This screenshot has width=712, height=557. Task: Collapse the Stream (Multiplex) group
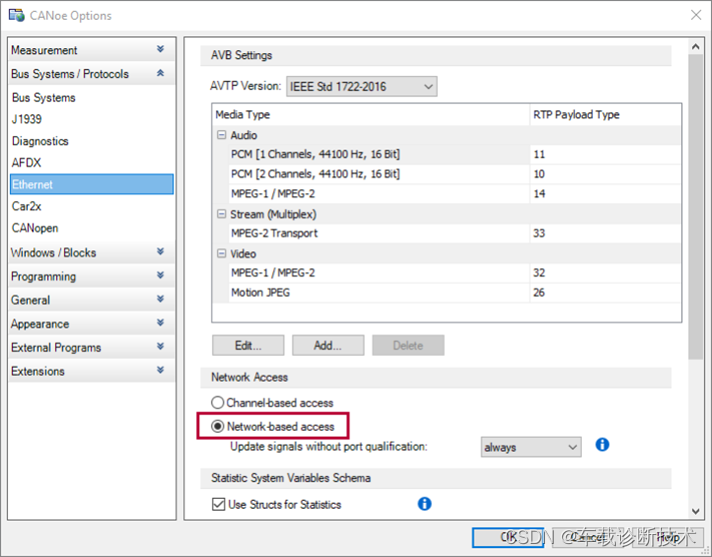221,214
